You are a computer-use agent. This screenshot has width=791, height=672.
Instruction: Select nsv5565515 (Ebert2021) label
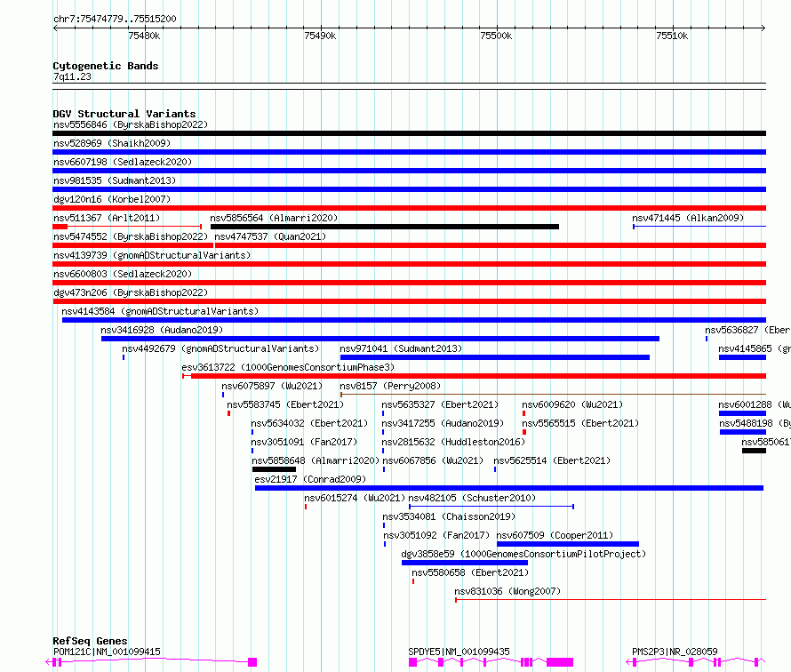coord(580,423)
